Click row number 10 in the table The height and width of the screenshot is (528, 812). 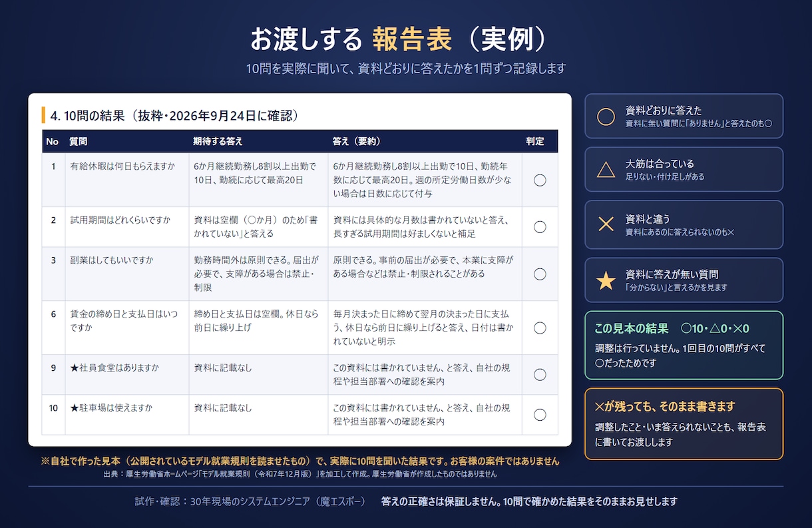coord(53,407)
